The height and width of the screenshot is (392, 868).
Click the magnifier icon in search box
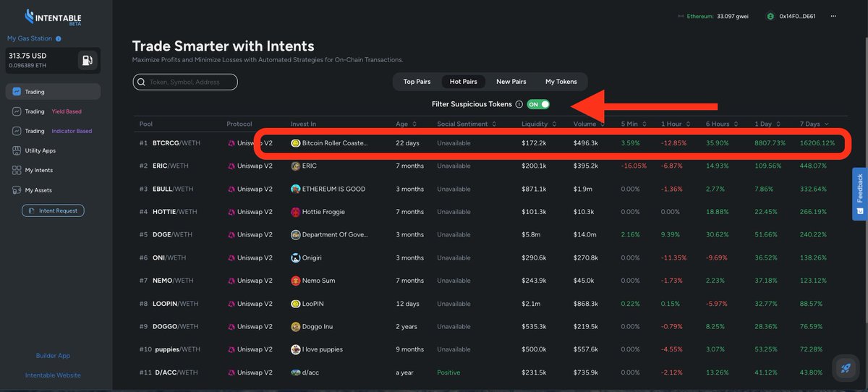(x=140, y=82)
